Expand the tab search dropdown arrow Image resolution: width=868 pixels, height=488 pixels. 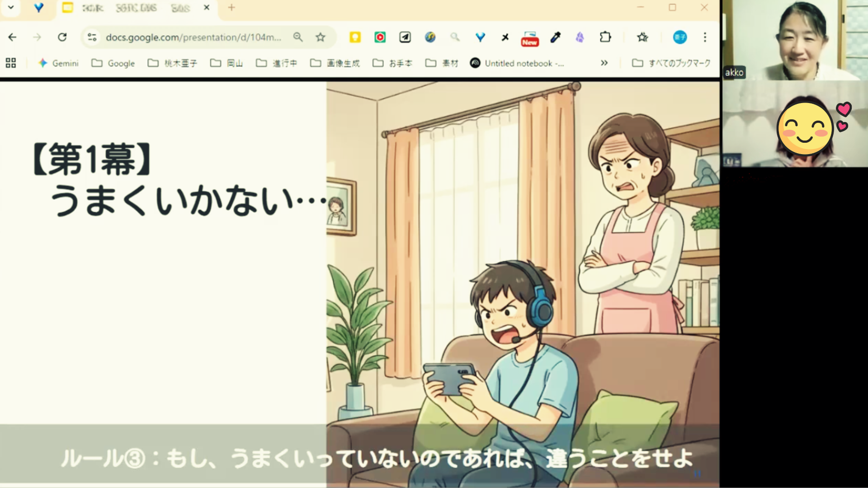[x=11, y=8]
